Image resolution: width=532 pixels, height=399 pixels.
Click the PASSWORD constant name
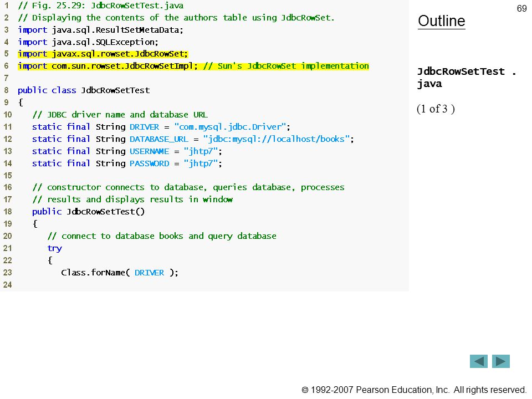pos(149,163)
